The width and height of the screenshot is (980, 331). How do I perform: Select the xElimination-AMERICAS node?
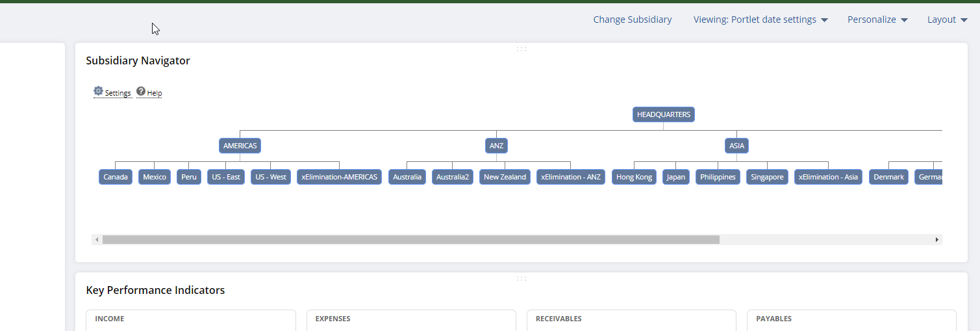pos(339,177)
